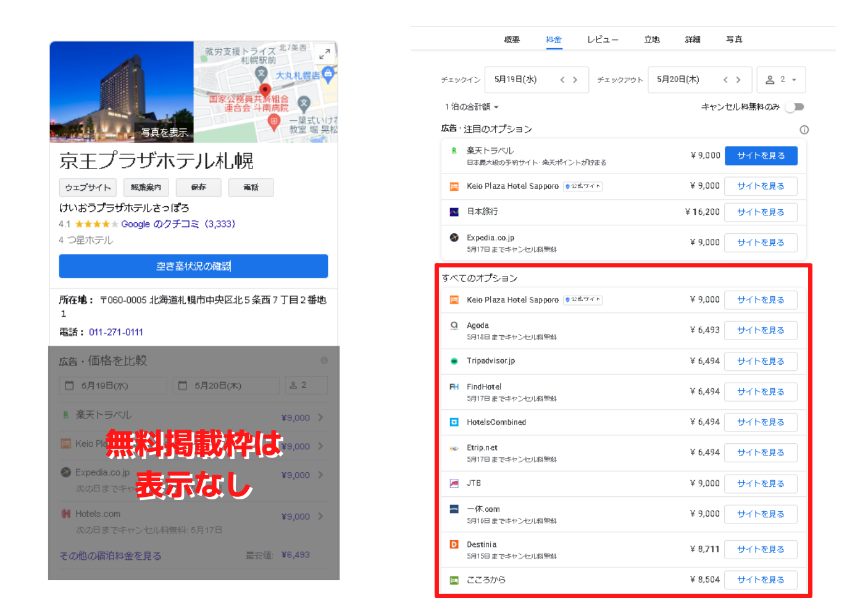Click サイトを見る for Destinia
This screenshot has height=608, width=868.
tap(761, 549)
